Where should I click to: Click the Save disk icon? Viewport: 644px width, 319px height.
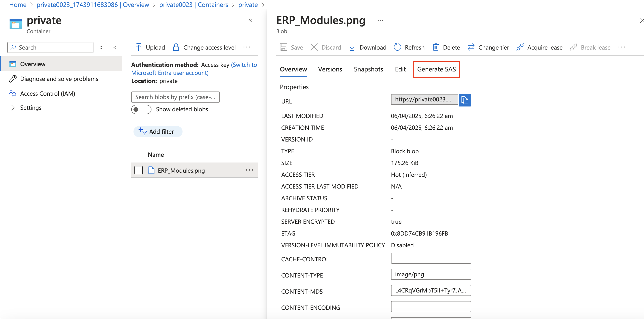tap(283, 47)
